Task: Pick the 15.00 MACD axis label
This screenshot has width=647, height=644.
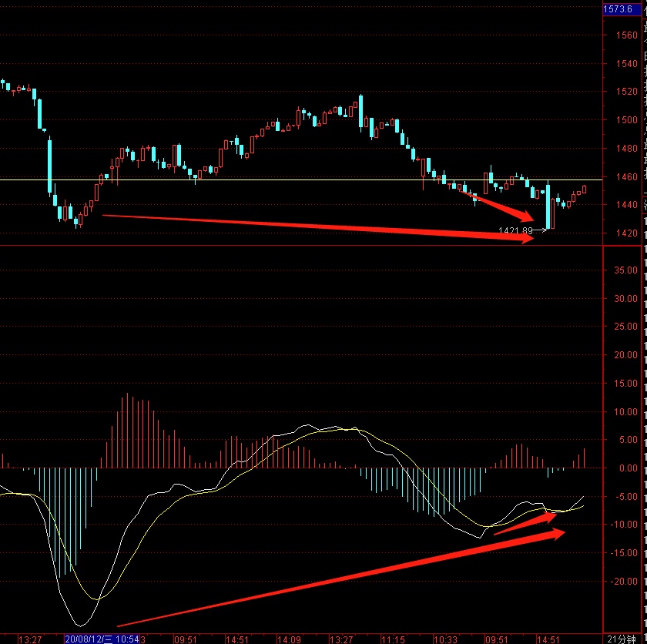Action: (x=626, y=384)
